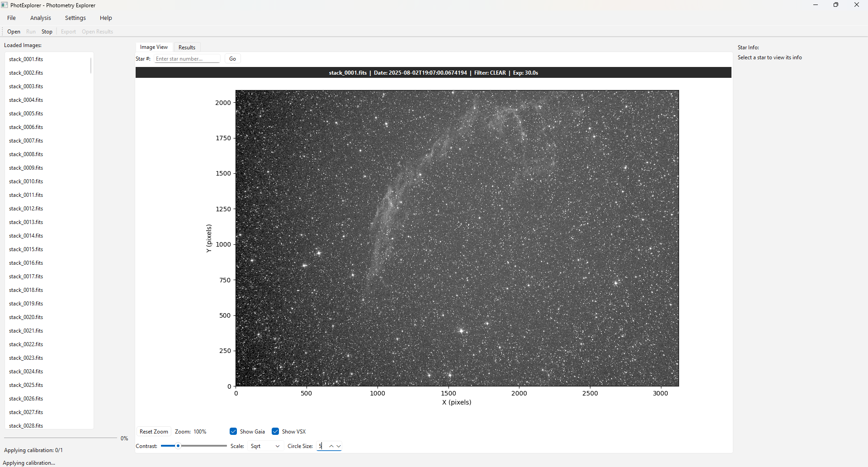Click the Contrast slider handle
The image size is (868, 467).
178,446
